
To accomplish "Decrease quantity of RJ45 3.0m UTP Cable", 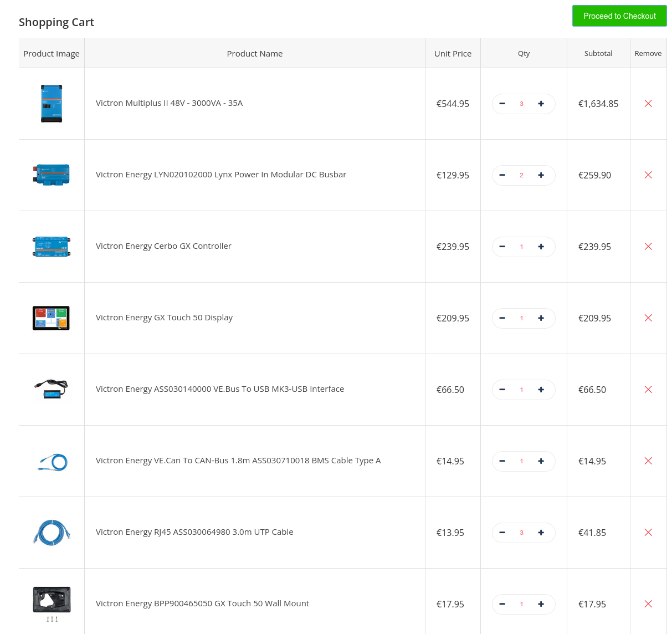I will [502, 533].
